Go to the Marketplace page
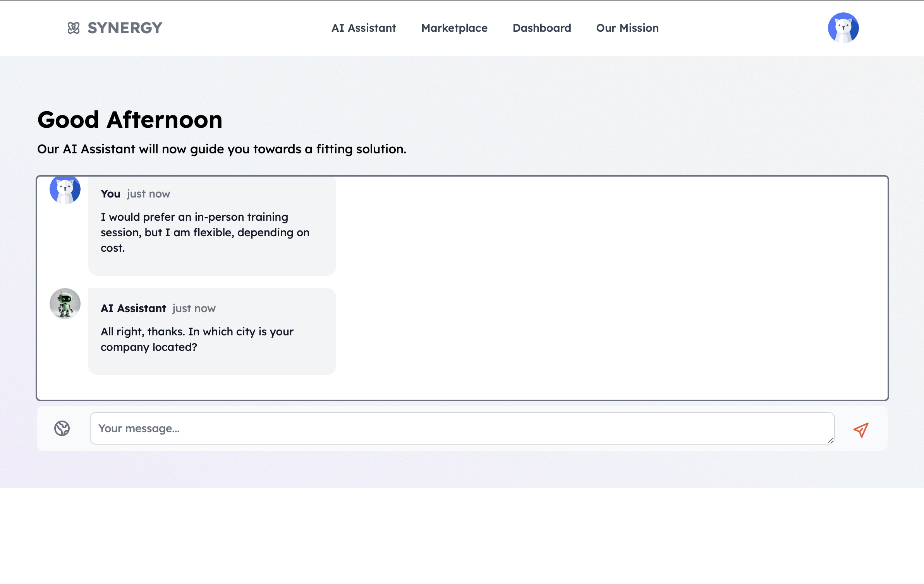 pos(454,28)
